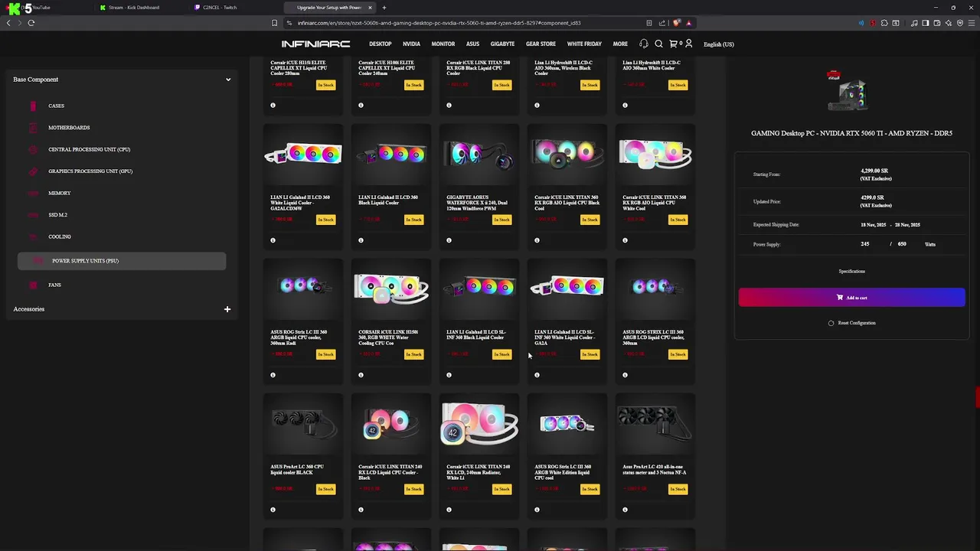Show info for LIAN LI Galahad II LCD 360 White
This screenshot has height=551, width=980.
[273, 240]
